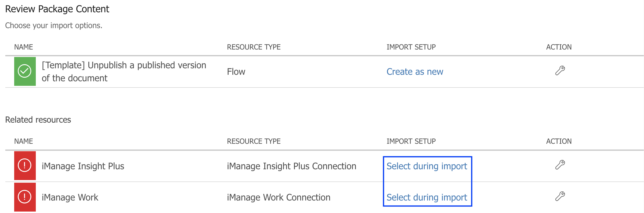
Task: Click red warning icon beside iManage Insight Plus
Action: (25, 165)
